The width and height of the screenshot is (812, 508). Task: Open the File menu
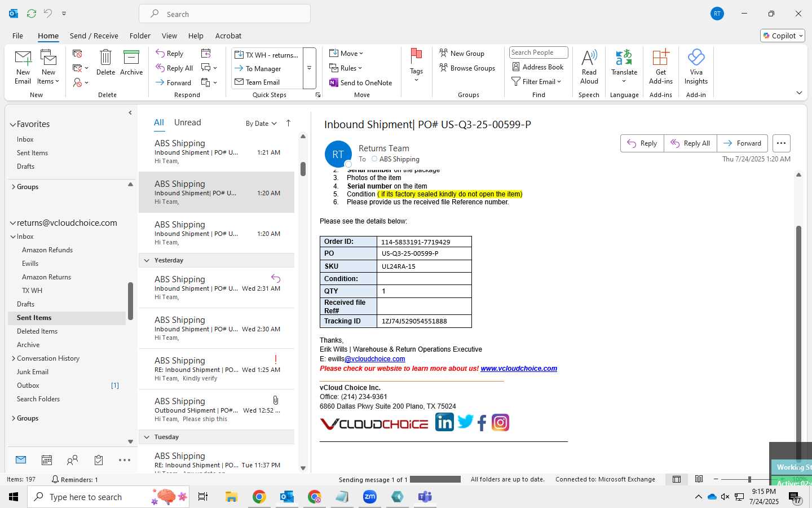point(17,36)
